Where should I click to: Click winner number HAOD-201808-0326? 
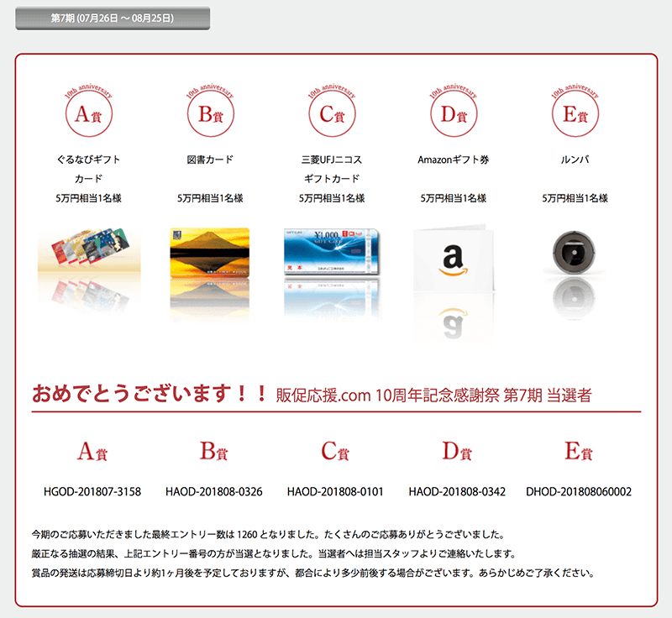pos(214,492)
